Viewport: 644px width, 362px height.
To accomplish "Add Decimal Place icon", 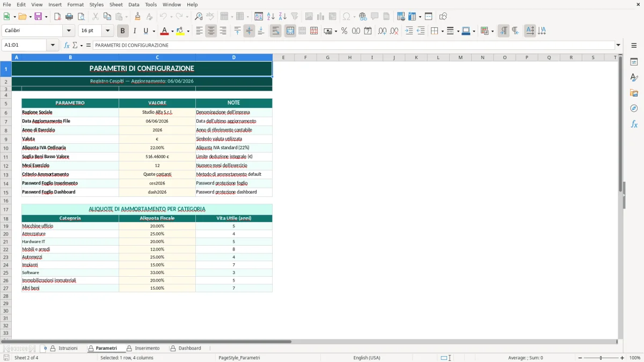I will click(382, 31).
